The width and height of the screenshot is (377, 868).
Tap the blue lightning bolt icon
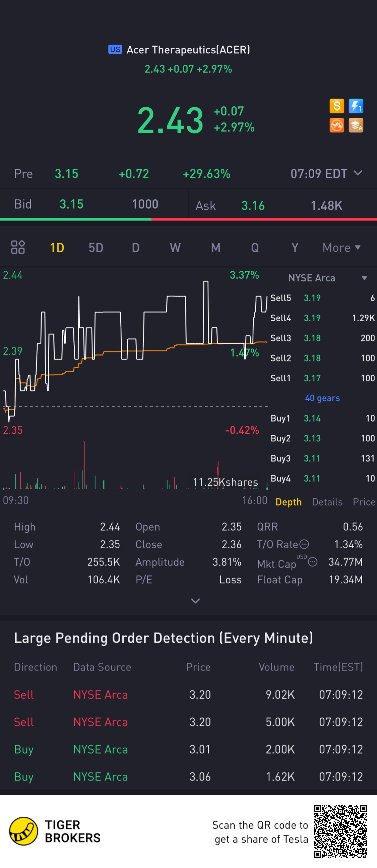[x=356, y=106]
